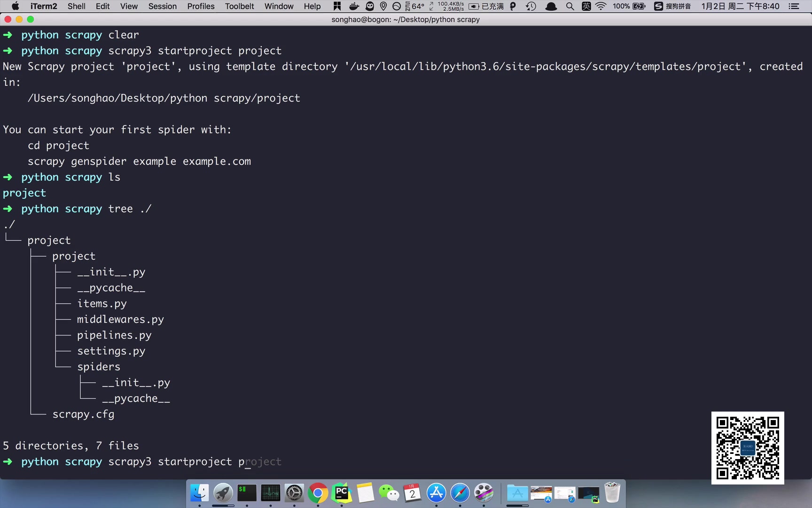Open the Trash in the Dock
Image resolution: width=812 pixels, height=508 pixels.
point(612,492)
